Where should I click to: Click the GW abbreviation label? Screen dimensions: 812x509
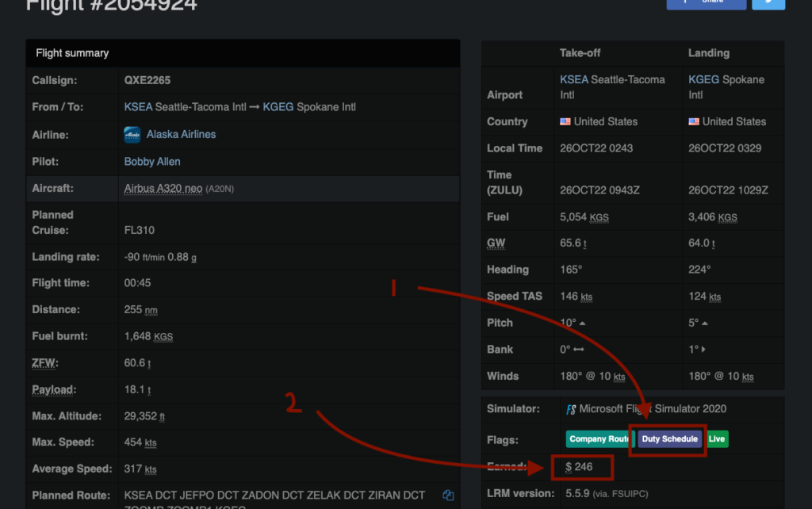click(496, 243)
